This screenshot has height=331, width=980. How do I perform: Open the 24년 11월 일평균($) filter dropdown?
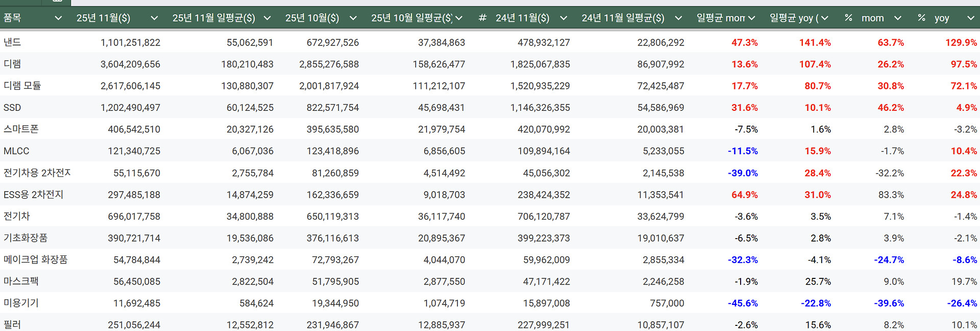(x=678, y=18)
